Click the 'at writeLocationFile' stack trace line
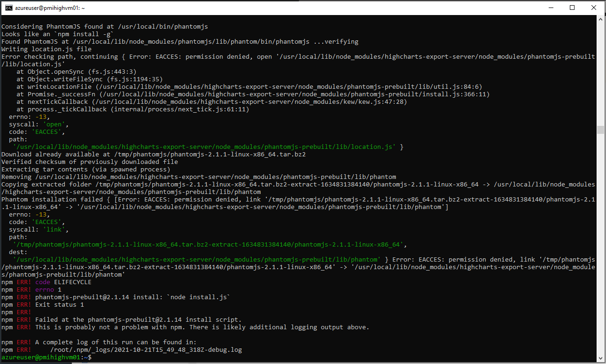Viewport: 606px width, 364px height. (249, 87)
